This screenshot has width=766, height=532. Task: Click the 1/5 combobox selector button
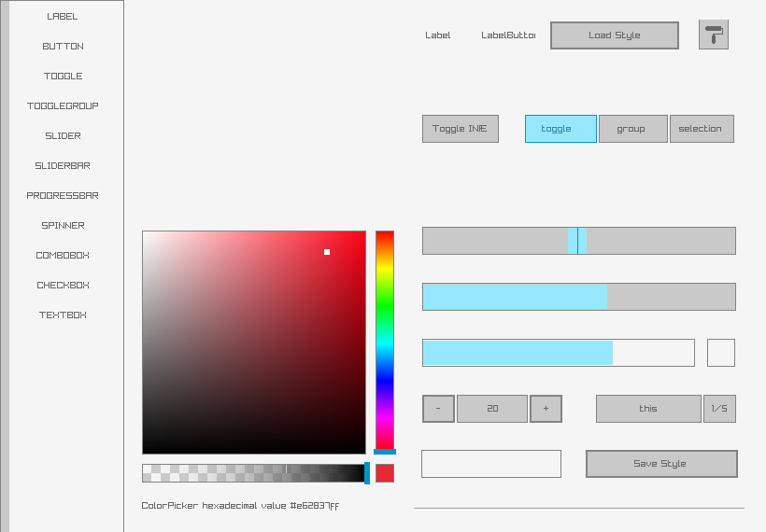click(719, 409)
